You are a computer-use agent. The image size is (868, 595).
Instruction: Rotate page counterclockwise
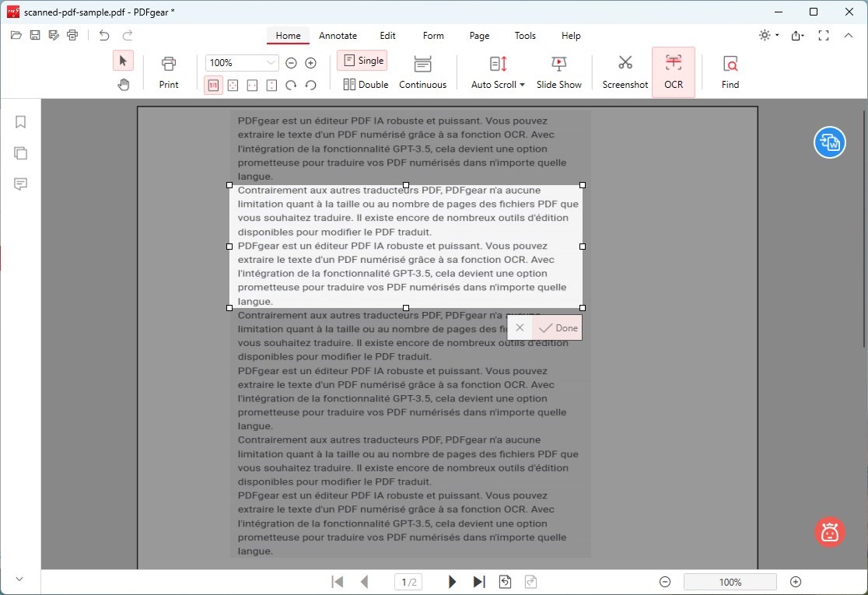[310, 86]
